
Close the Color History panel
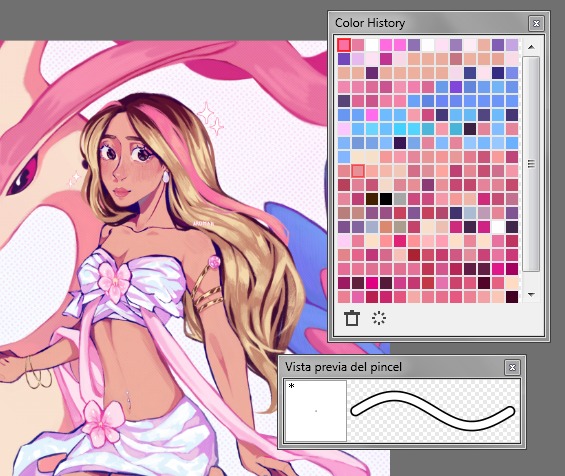coord(536,23)
